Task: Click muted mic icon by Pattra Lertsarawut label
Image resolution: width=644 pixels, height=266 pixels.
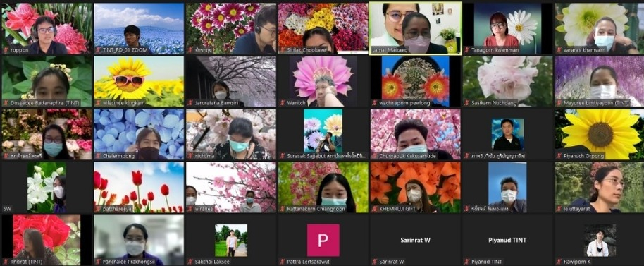Action: pos(283,262)
